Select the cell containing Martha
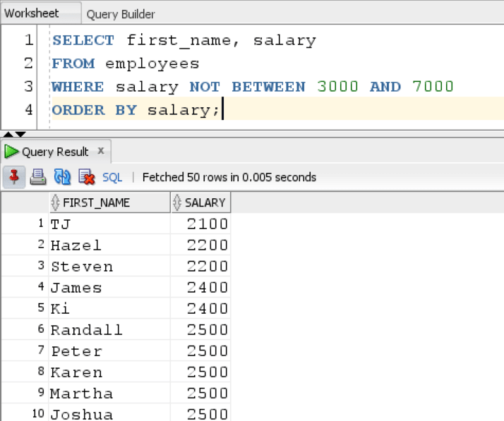504x421 pixels. pyautogui.click(x=109, y=393)
